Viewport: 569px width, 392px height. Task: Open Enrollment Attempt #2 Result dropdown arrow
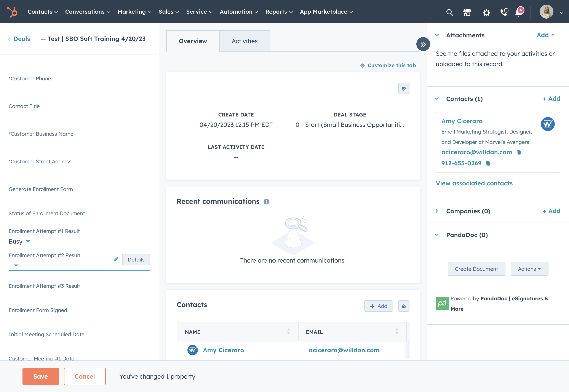pyautogui.click(x=16, y=266)
